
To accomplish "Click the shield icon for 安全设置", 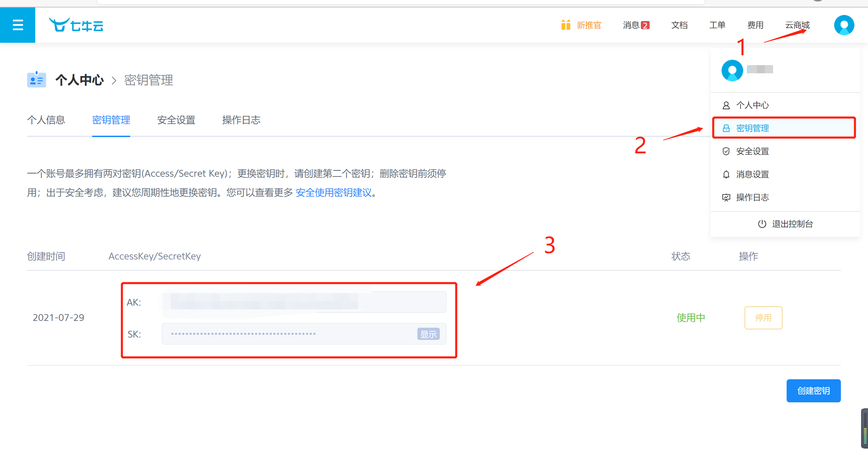I will pyautogui.click(x=726, y=151).
